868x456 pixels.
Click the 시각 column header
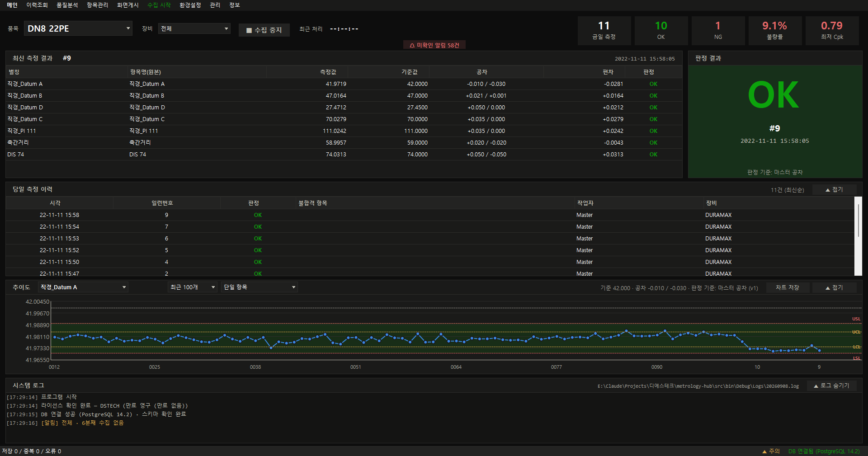click(x=59, y=203)
